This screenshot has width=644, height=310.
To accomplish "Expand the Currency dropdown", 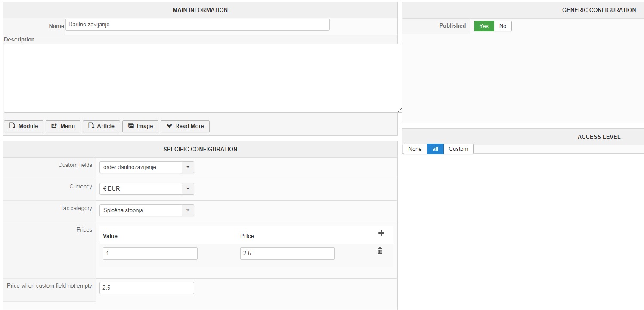I will tap(146, 189).
